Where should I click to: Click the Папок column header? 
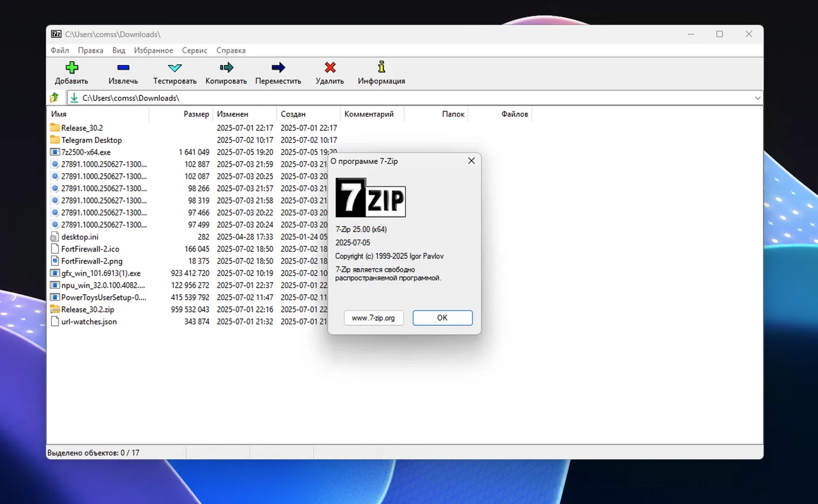point(436,114)
